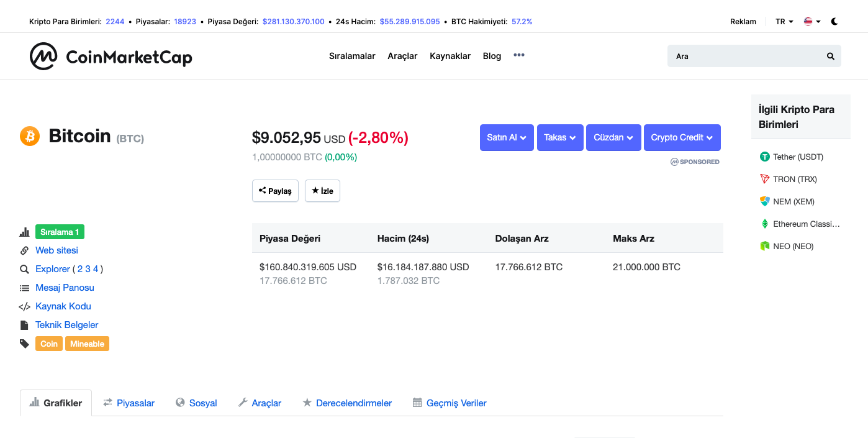868x438 pixels.
Task: Open the NEM (XEM) link
Action: 793,201
